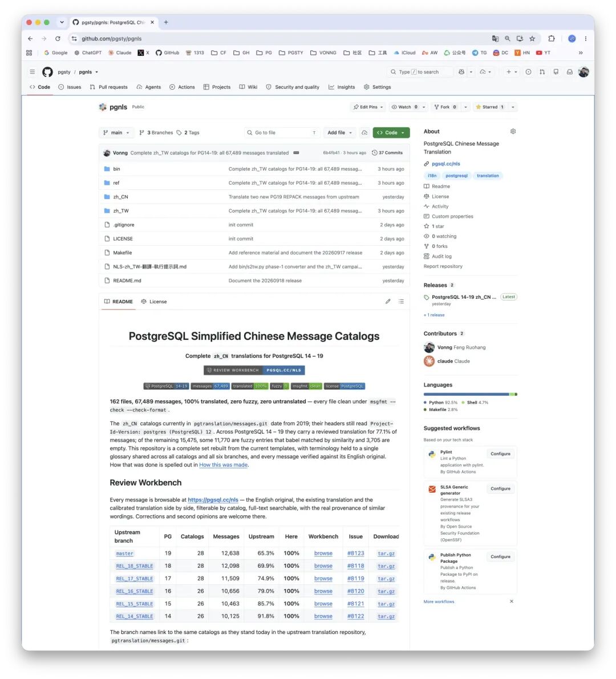
Task: Edit README with the pencil icon
Action: coord(388,302)
